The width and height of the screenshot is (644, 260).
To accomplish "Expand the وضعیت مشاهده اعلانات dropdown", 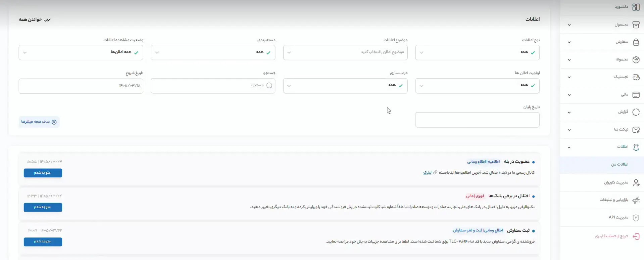I will (81, 52).
